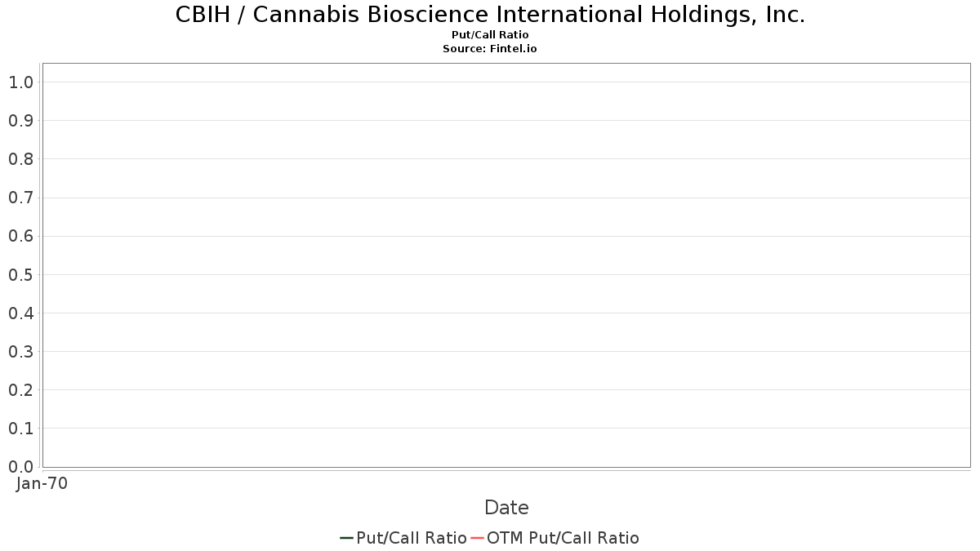The image size is (980, 551).
Task: Click the 0.9 y-axis label
Action: [21, 120]
